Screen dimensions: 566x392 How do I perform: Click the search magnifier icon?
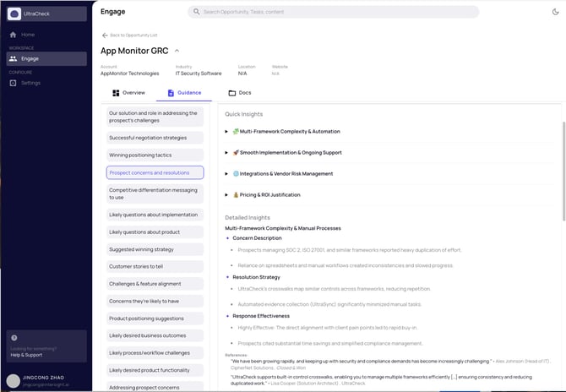(196, 12)
